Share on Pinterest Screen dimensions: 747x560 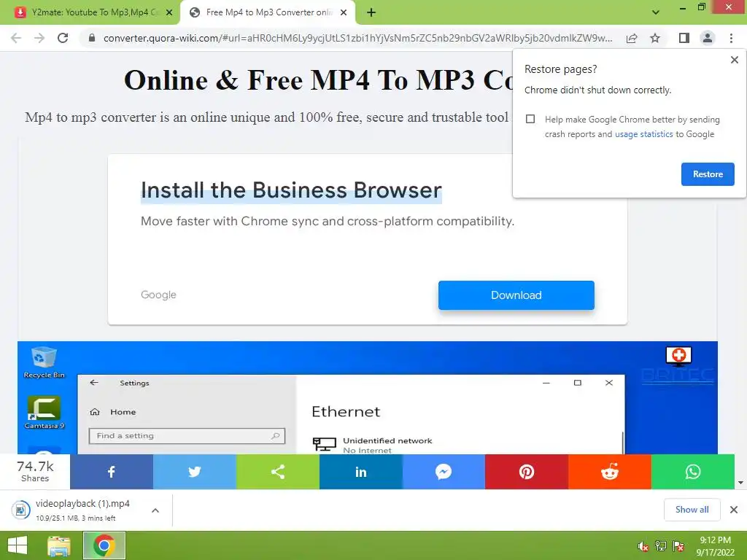point(527,472)
